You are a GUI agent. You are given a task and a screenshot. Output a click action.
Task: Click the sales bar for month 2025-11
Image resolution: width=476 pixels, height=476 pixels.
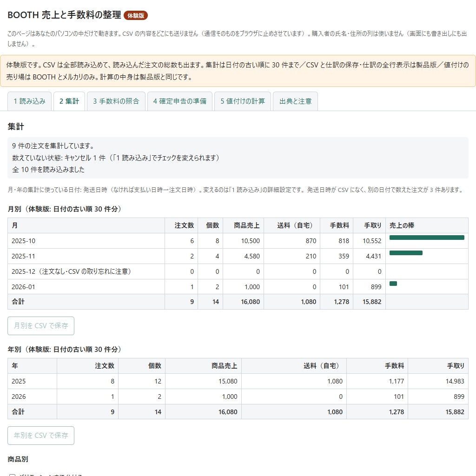pos(406,253)
